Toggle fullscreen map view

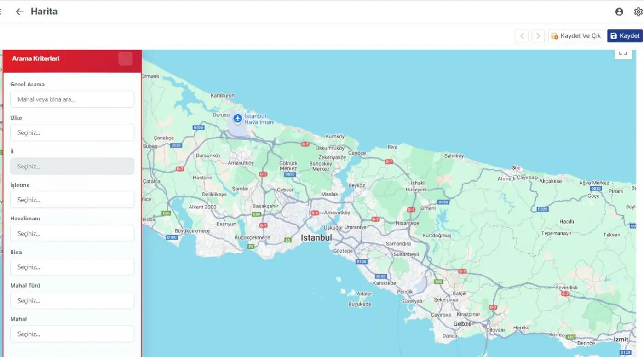pyautogui.click(x=623, y=53)
